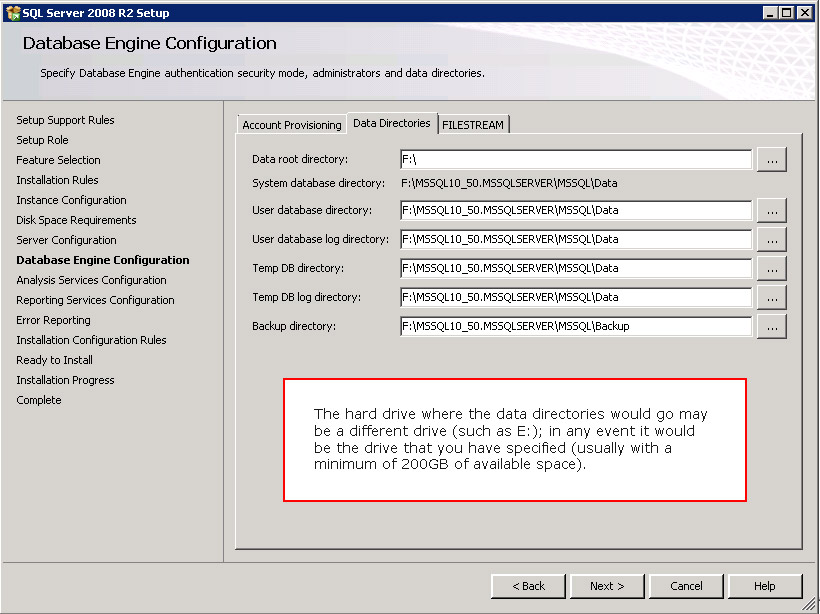Click the Error Reporting step
This screenshot has height=614, width=820.
53,320
